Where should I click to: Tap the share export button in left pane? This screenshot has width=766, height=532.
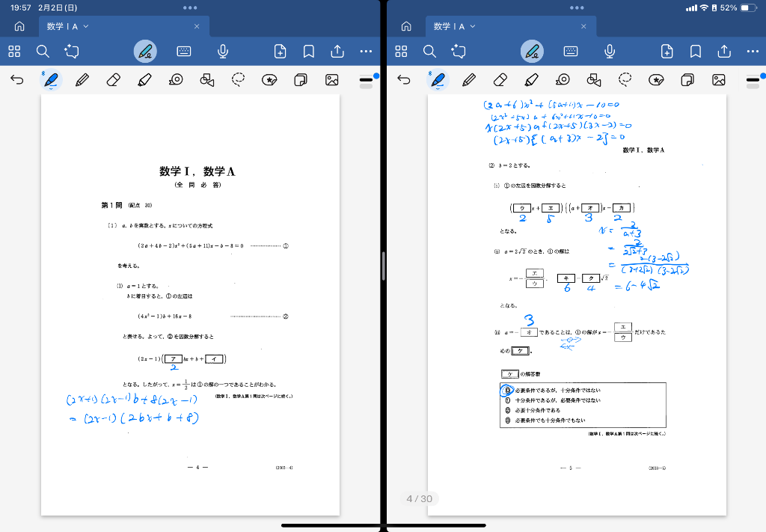click(337, 52)
